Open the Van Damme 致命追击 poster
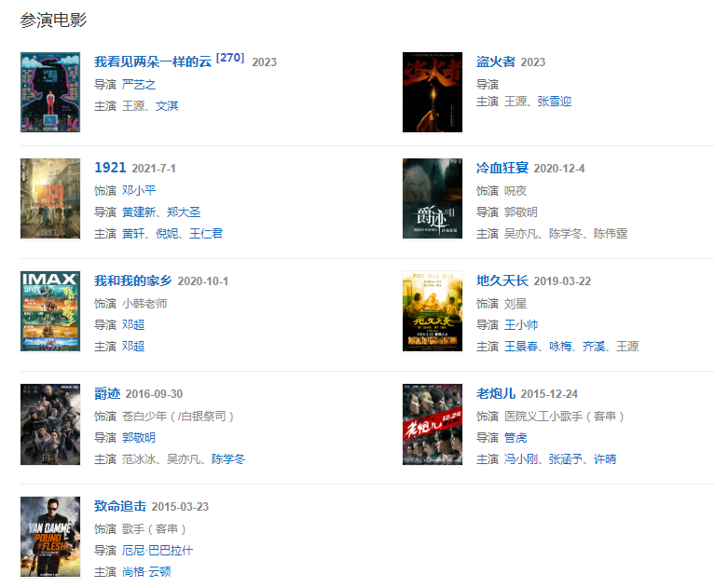Screen dimensions: 715x588 pyautogui.click(x=50, y=537)
